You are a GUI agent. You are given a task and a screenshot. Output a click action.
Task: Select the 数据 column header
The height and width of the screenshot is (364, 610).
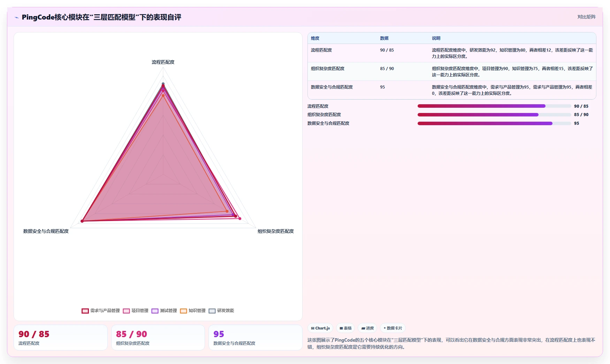(x=384, y=38)
